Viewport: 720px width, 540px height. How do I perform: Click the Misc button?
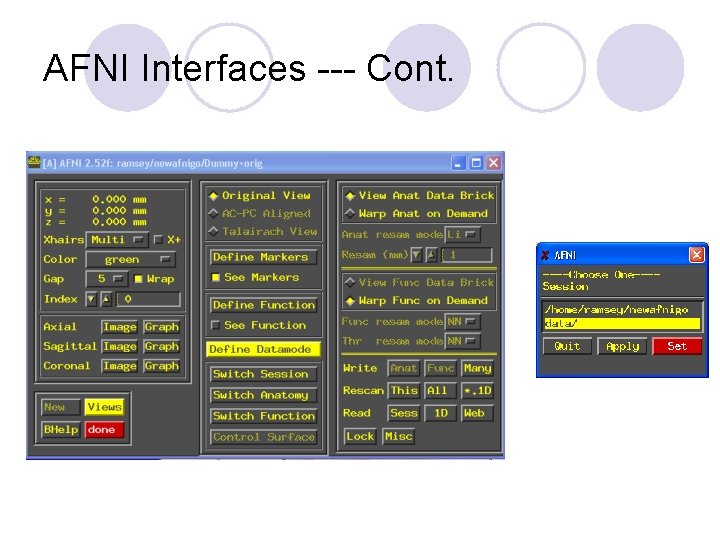pos(398,436)
